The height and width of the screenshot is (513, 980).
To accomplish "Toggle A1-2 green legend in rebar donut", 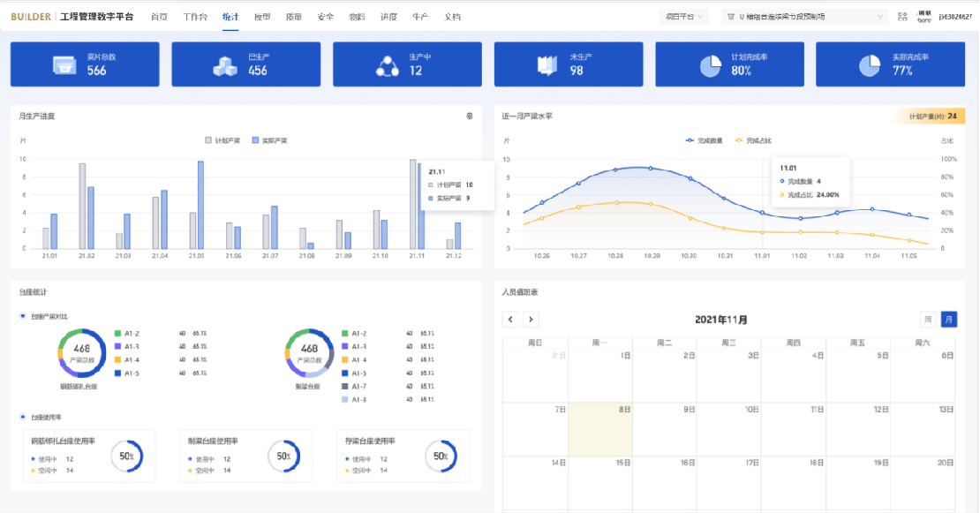I will [127, 334].
